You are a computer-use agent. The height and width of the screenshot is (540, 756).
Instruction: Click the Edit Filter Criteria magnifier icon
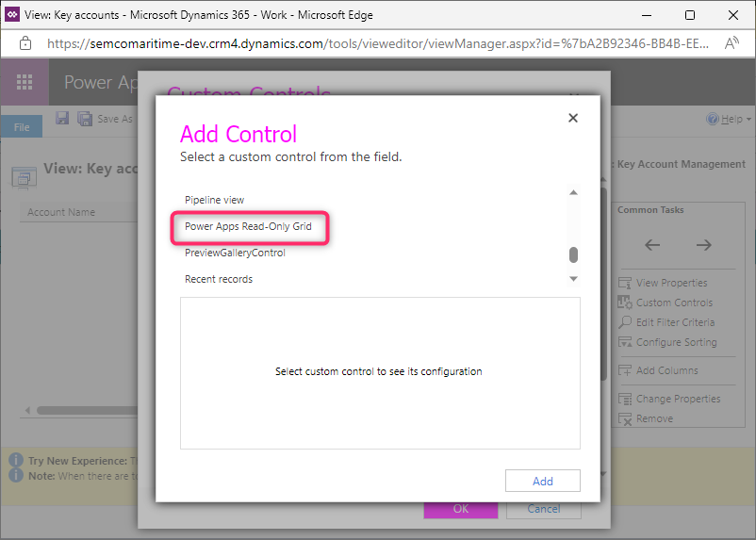click(625, 322)
